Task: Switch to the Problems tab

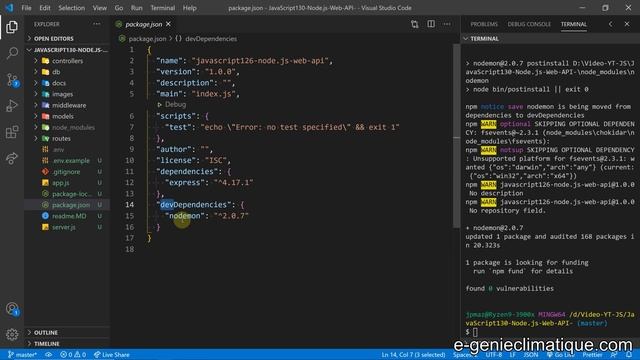Action: (484, 24)
